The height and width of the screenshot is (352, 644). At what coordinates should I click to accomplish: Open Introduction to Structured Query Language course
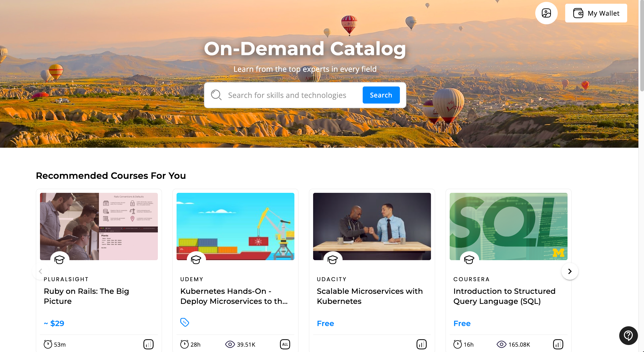click(504, 296)
